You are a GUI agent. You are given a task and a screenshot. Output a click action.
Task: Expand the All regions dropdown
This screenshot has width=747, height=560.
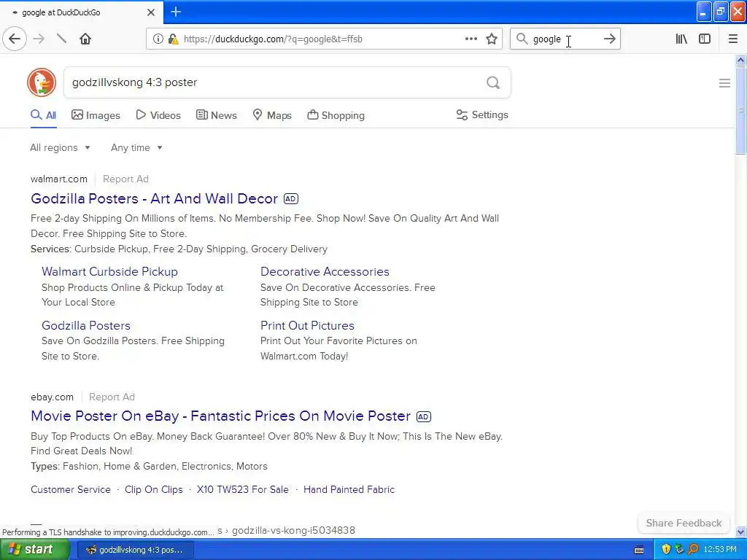60,147
